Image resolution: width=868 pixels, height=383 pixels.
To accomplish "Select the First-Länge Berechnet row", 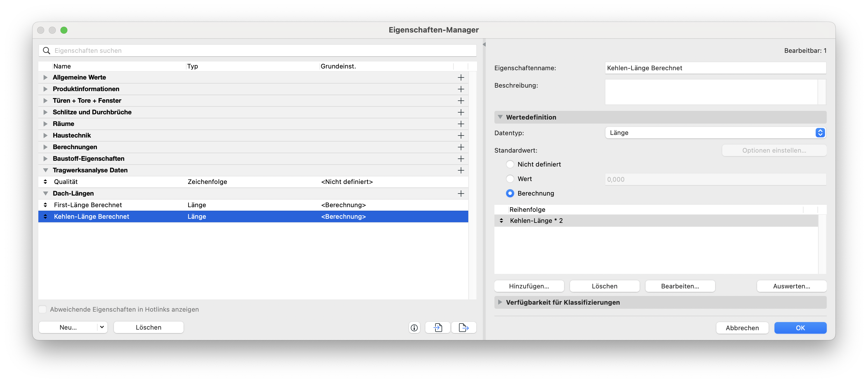I will [x=253, y=205].
